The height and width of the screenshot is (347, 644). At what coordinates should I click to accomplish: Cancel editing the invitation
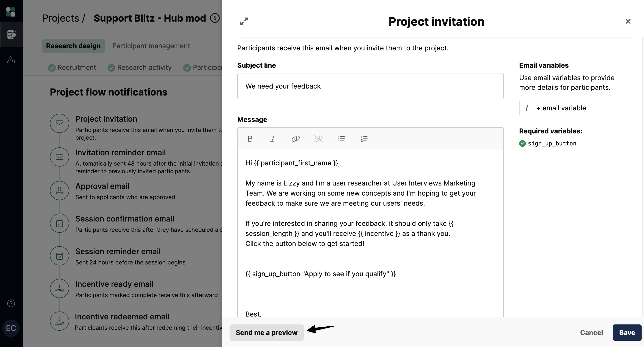coord(591,333)
